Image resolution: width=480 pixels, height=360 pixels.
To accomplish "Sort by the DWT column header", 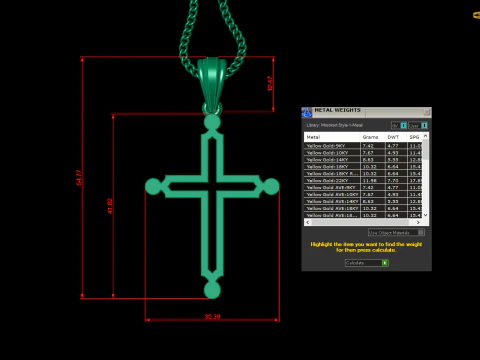I will point(395,137).
